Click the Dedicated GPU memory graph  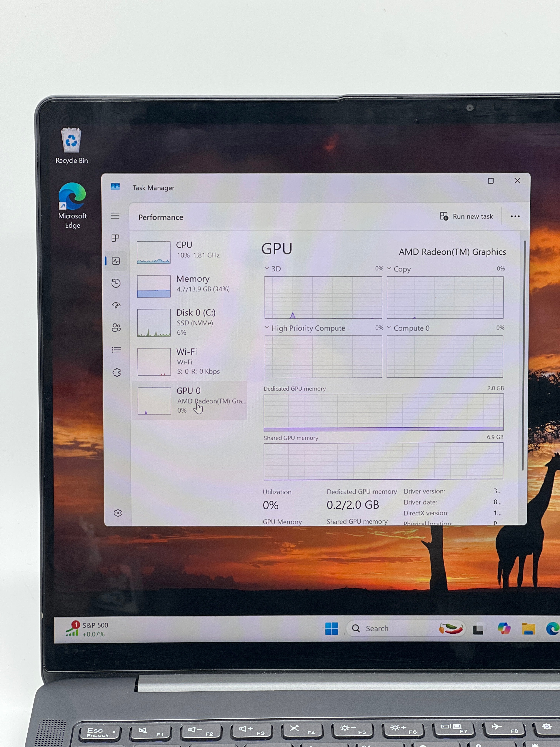pyautogui.click(x=384, y=412)
